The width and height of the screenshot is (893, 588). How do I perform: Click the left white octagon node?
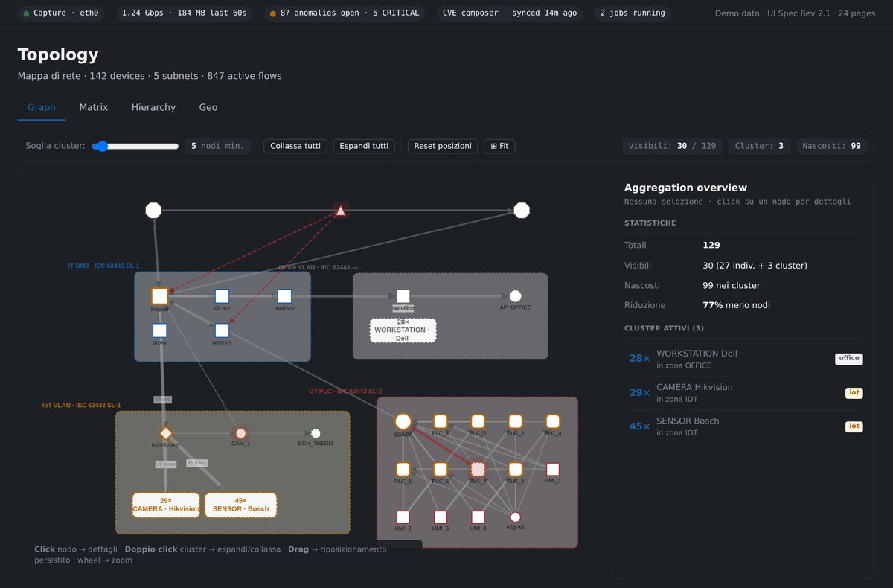[x=153, y=211]
